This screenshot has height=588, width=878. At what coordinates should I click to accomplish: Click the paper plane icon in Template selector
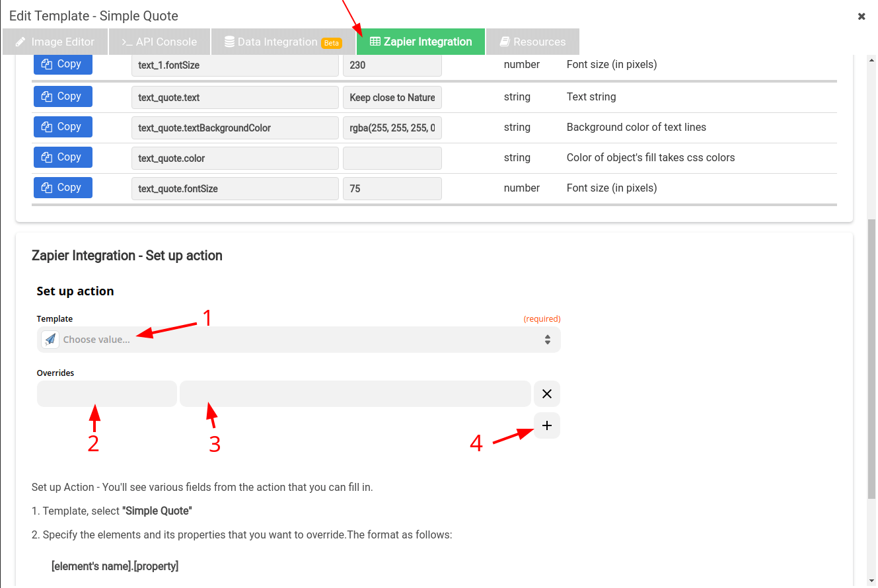50,339
